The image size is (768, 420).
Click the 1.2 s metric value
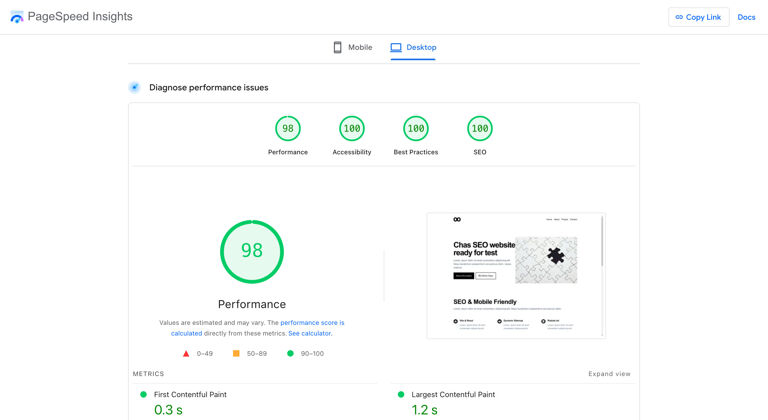(x=425, y=410)
